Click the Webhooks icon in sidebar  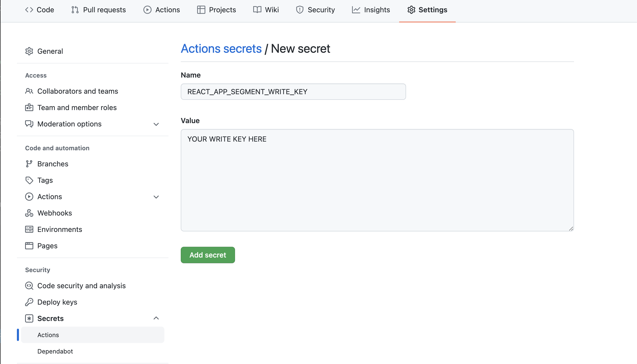click(x=29, y=213)
